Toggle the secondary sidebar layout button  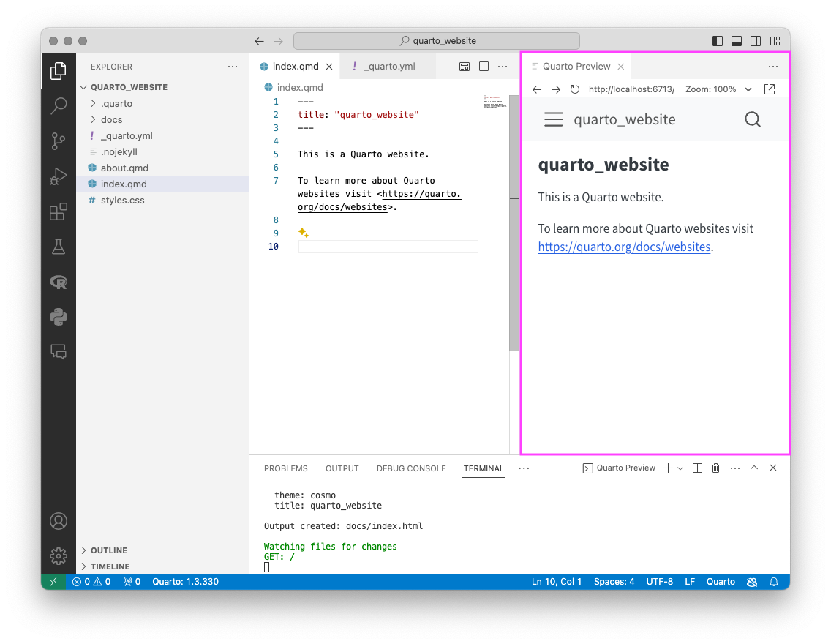point(756,41)
